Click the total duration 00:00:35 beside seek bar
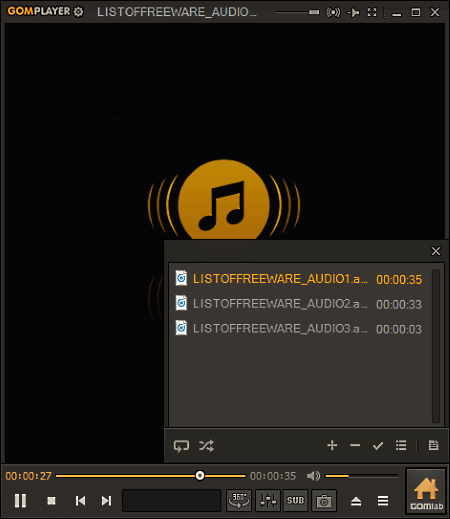Image resolution: width=450 pixels, height=519 pixels. (x=273, y=476)
